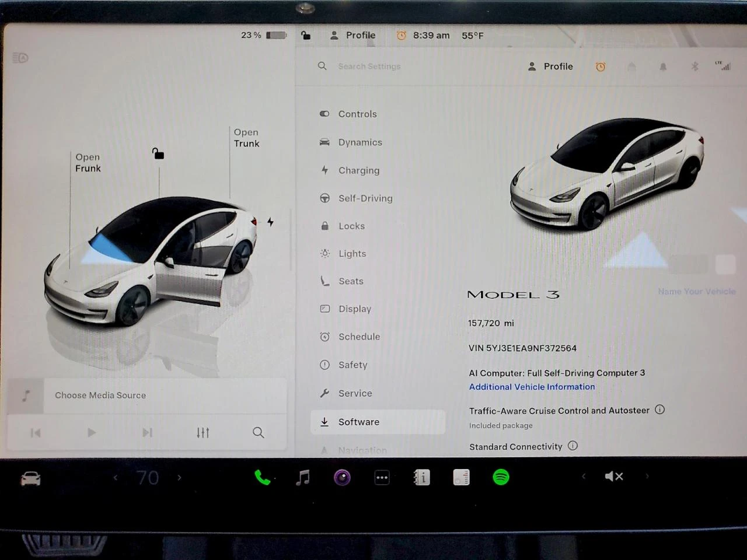Increase volume with right arrow
This screenshot has width=747, height=560.
[x=647, y=476]
